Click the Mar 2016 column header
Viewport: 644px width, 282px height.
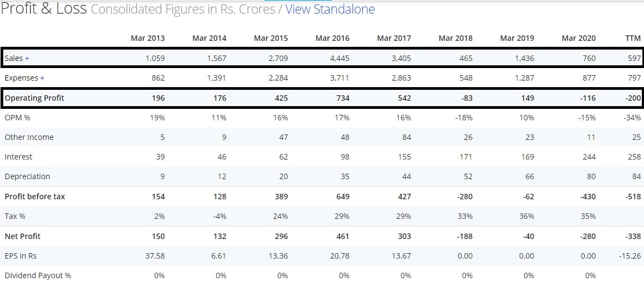[x=332, y=38]
